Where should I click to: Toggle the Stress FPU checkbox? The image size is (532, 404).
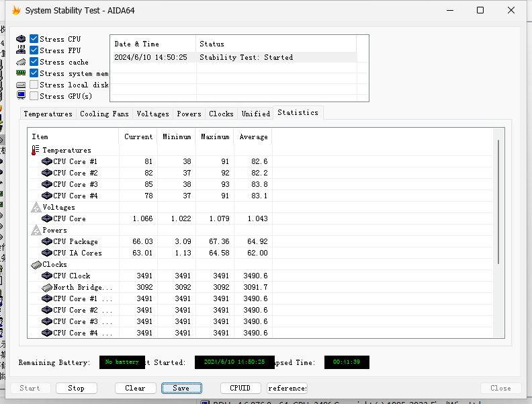34,50
